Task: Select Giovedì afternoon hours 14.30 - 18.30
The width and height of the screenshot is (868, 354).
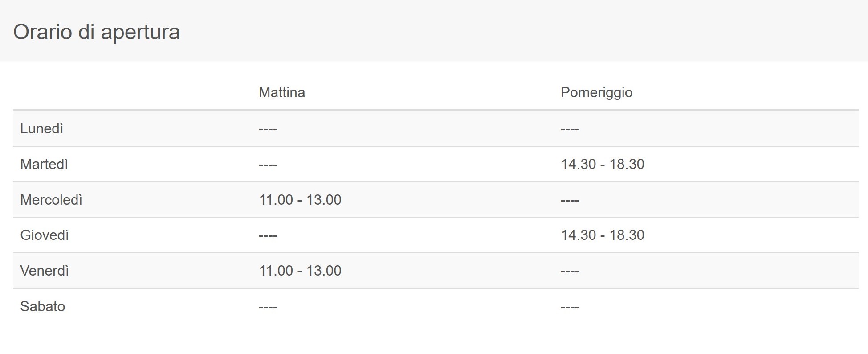Action: [603, 235]
